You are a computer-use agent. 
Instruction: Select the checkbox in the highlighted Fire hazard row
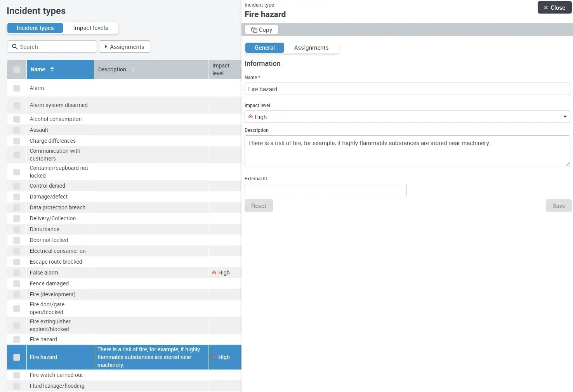(16, 357)
